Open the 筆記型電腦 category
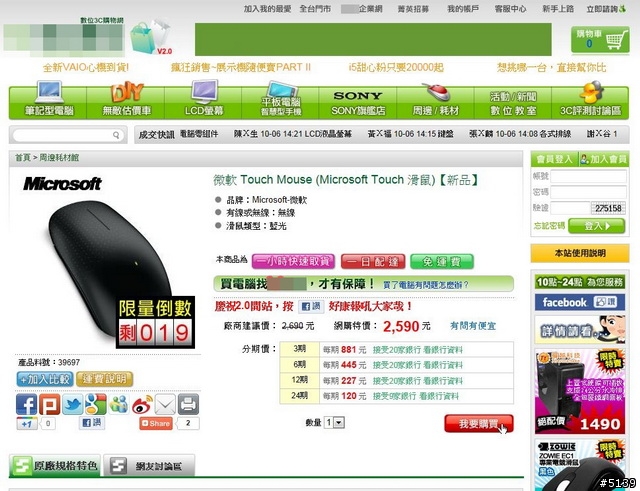Viewport: 640px width, 491px height. [x=49, y=100]
